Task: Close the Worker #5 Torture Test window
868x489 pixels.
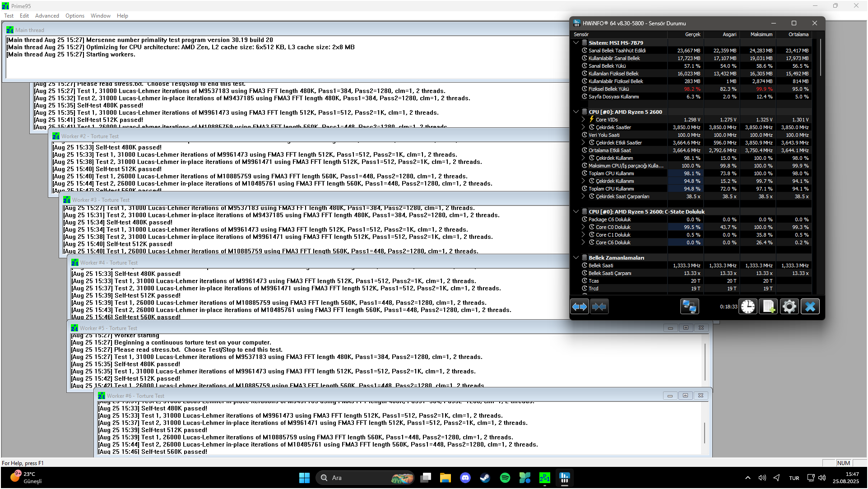Action: click(701, 328)
